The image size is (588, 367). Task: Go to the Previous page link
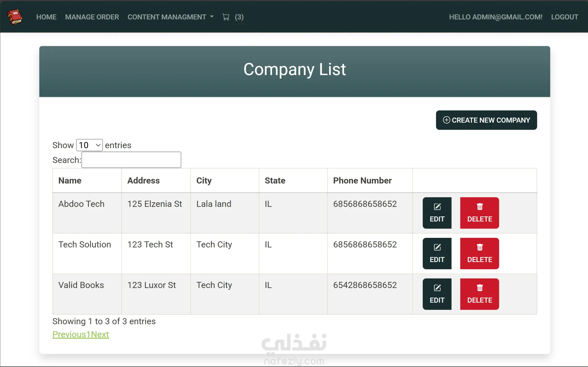pos(69,334)
